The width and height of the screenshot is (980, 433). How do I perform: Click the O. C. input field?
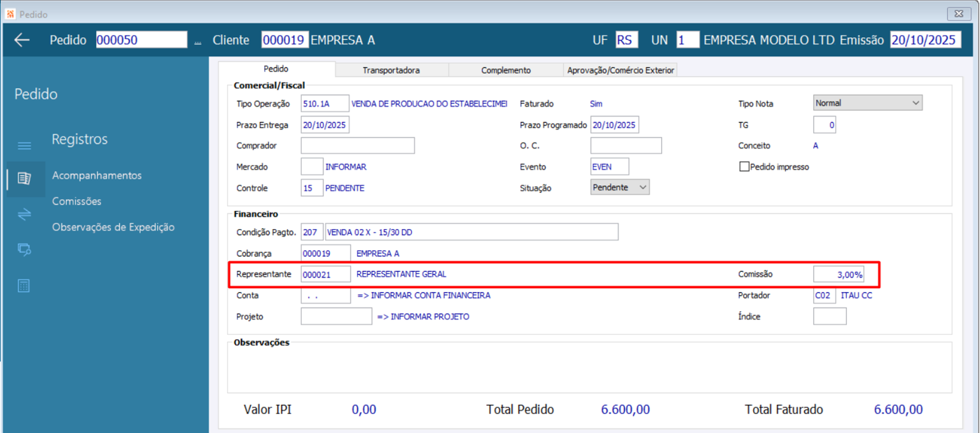(x=626, y=146)
